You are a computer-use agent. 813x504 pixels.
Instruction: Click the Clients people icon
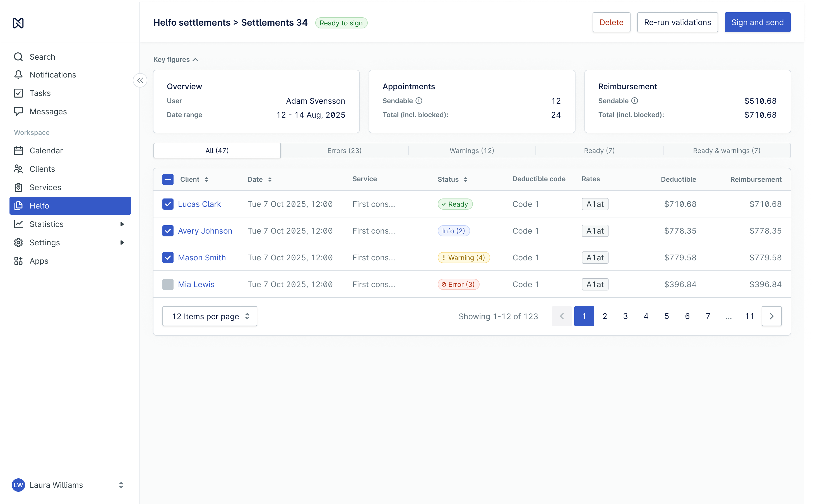click(x=18, y=169)
